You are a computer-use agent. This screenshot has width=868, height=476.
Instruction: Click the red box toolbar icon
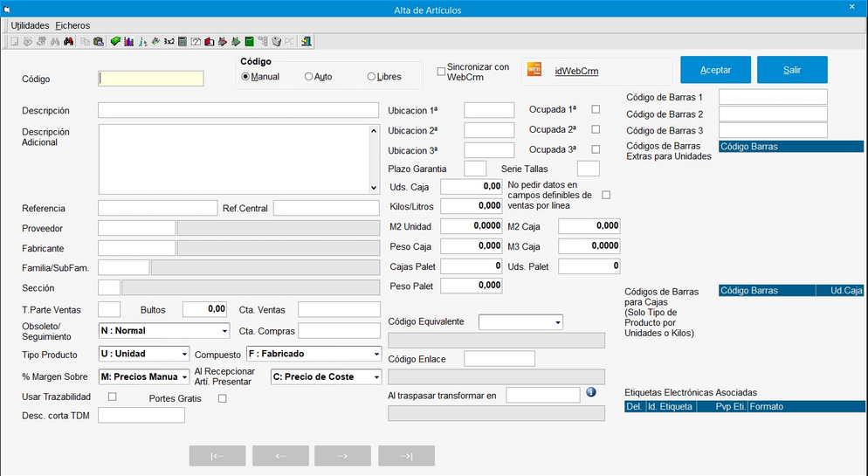pyautogui.click(x=210, y=42)
